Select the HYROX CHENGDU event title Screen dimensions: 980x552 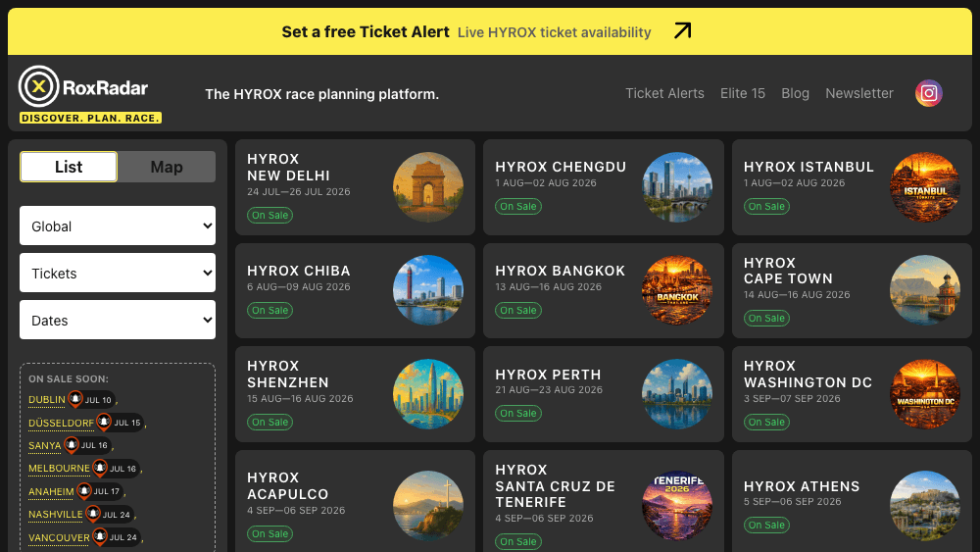coord(561,167)
